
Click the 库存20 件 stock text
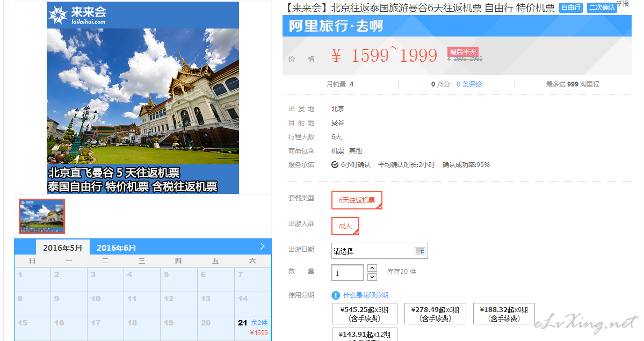coord(402,272)
